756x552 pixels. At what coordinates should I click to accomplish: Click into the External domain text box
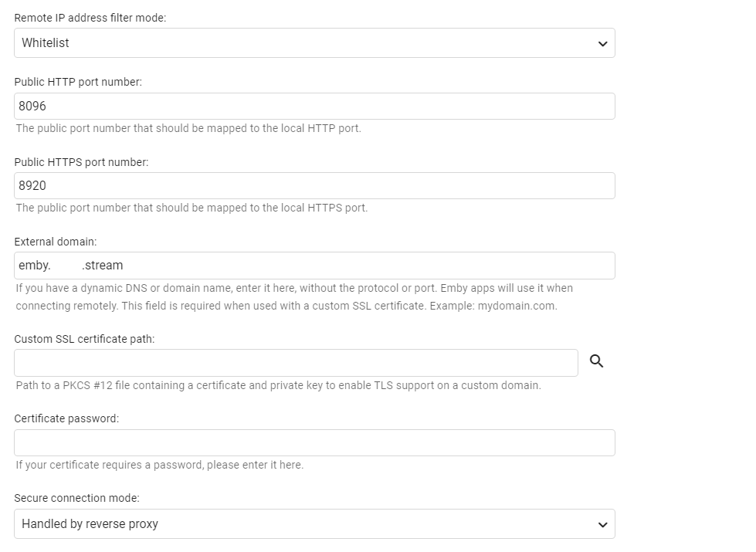tap(314, 266)
